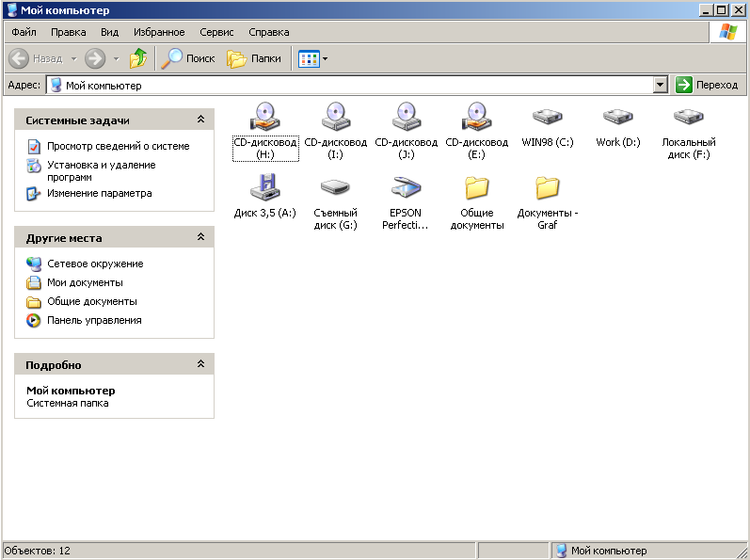Click the Изменение параметра task icon
The height and width of the screenshot is (560, 750).
(x=34, y=194)
